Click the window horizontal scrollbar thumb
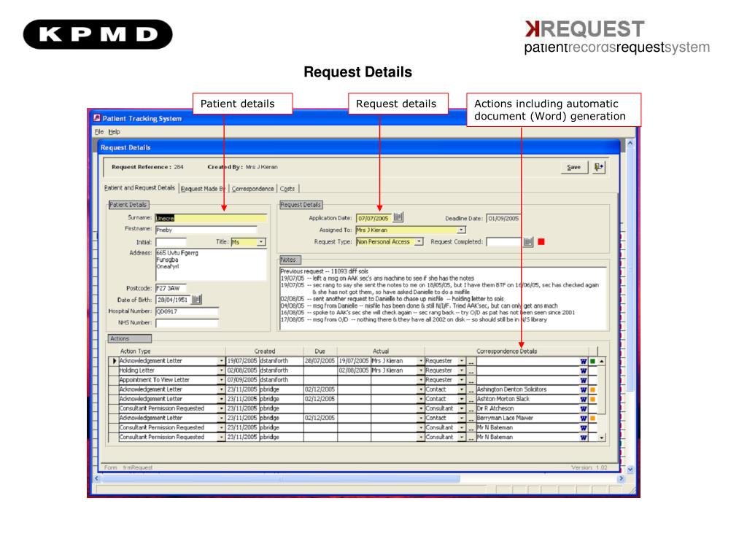Image resolution: width=747 pixels, height=560 pixels. tap(281, 478)
